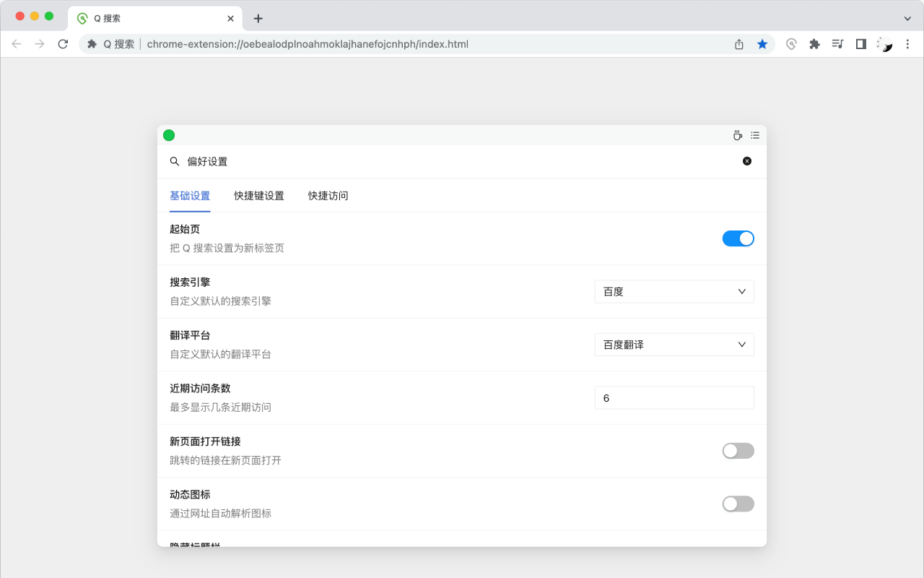Turn off the 起始页 switch

point(738,238)
